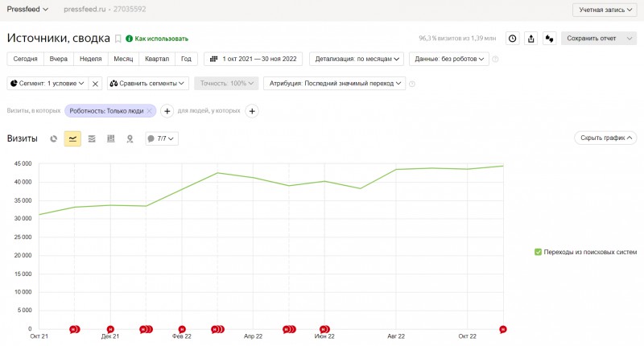Viewport: 644px width, 346px height.
Task: Remove the Роботность: Только люди filter chip
Action: (150, 111)
